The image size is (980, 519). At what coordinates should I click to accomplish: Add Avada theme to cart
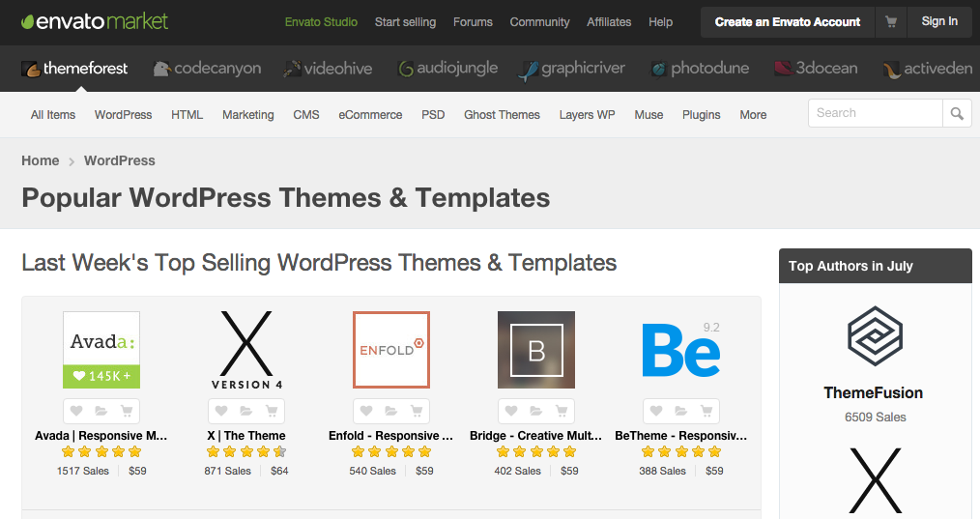pos(127,411)
